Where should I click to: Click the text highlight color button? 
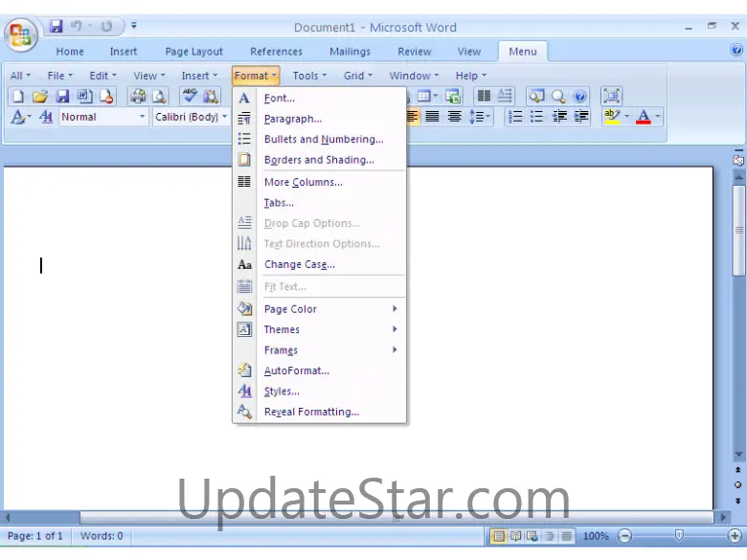[612, 117]
